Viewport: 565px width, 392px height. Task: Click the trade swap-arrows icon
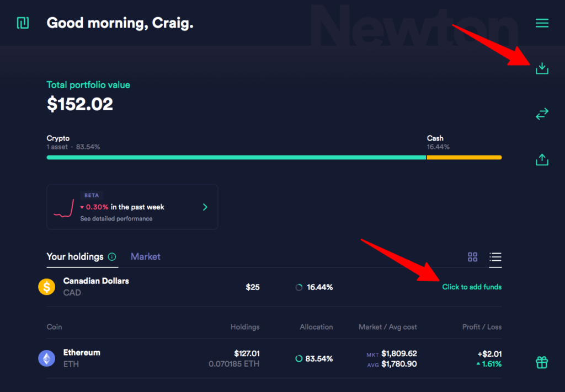point(542,114)
